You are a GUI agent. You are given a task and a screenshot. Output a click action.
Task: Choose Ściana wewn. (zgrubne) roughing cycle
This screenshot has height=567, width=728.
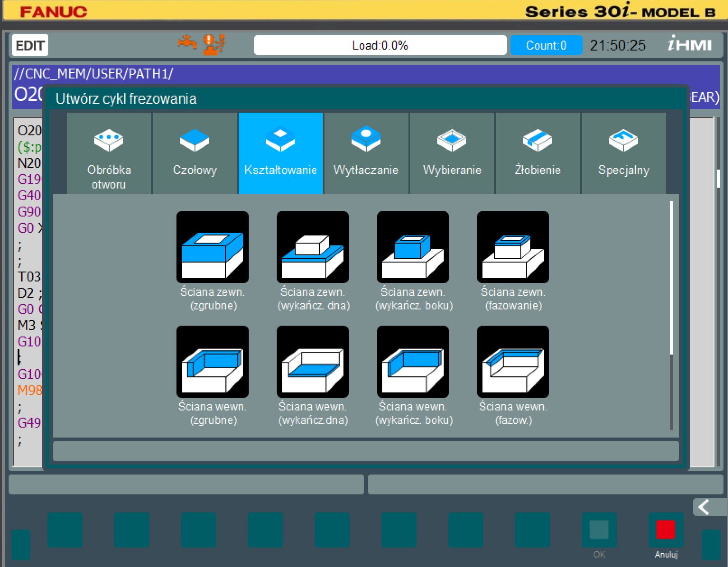[212, 362]
